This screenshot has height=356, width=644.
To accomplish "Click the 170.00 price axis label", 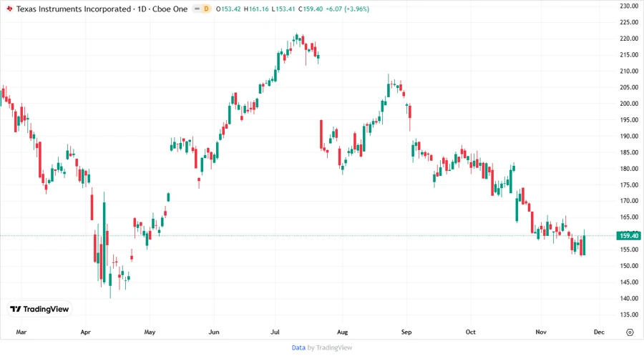I will pos(629,201).
